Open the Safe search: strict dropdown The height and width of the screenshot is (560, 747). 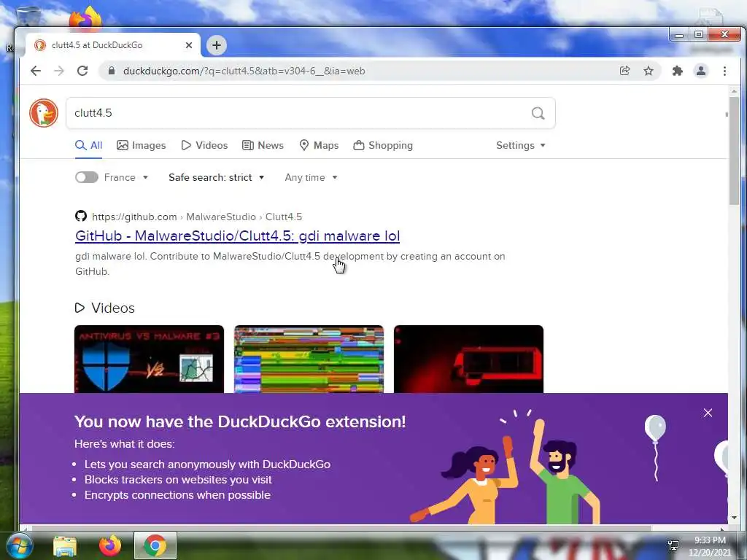pyautogui.click(x=216, y=177)
